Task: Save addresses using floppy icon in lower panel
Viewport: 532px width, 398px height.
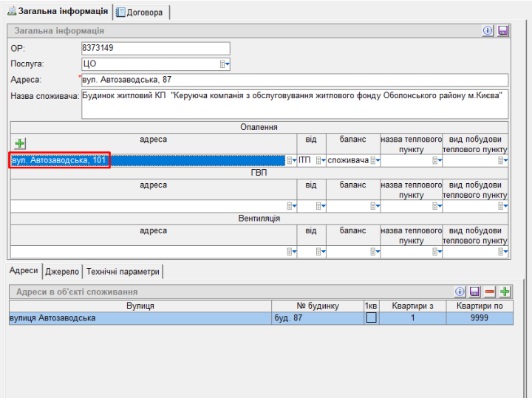Action: [x=475, y=292]
